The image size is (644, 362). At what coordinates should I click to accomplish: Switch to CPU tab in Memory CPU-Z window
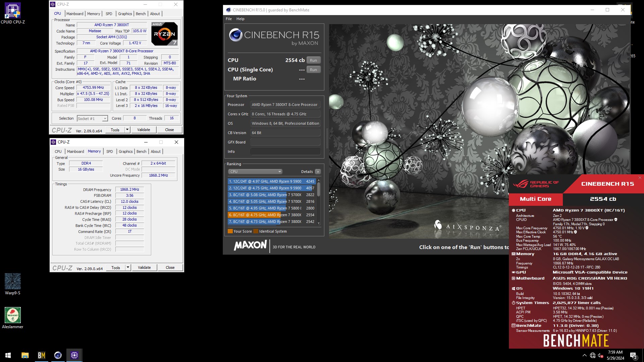[x=58, y=152]
